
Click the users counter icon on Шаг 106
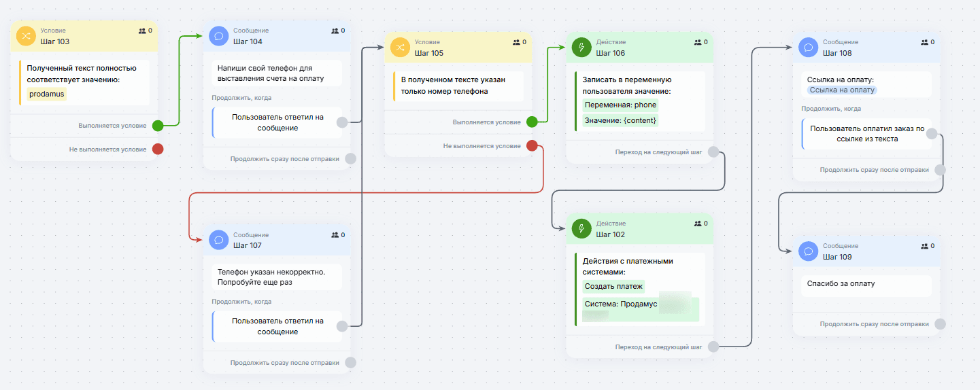click(698, 42)
